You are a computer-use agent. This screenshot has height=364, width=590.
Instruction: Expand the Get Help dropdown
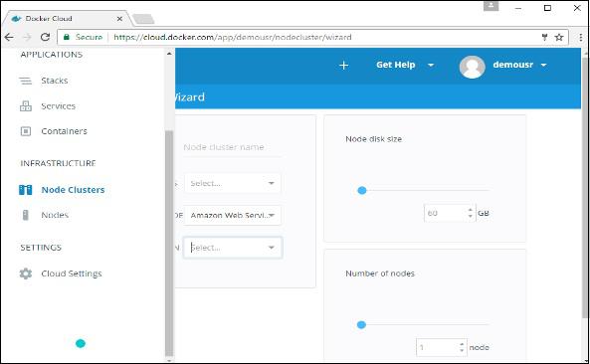[431, 65]
